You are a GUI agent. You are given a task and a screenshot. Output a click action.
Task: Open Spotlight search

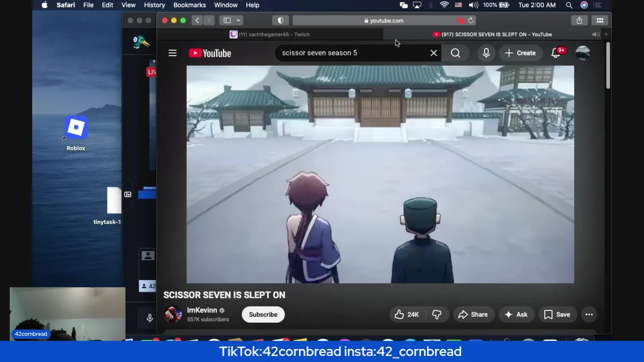[x=569, y=5]
